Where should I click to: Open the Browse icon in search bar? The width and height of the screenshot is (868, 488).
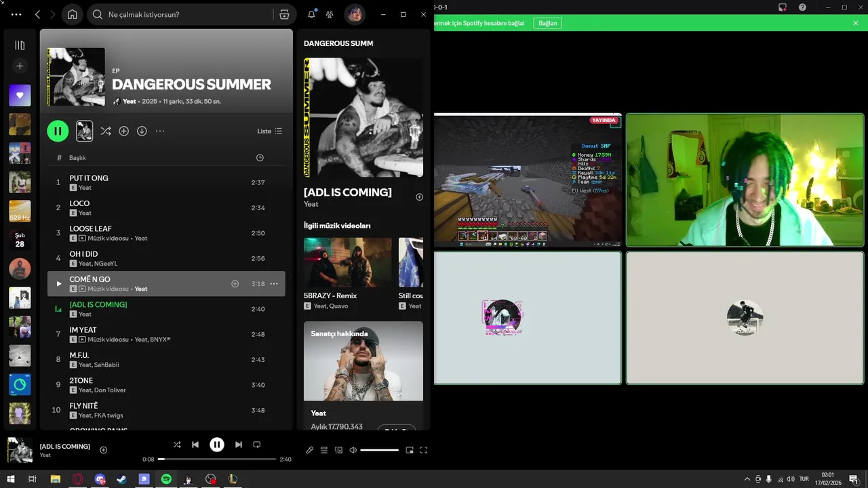(x=284, y=14)
